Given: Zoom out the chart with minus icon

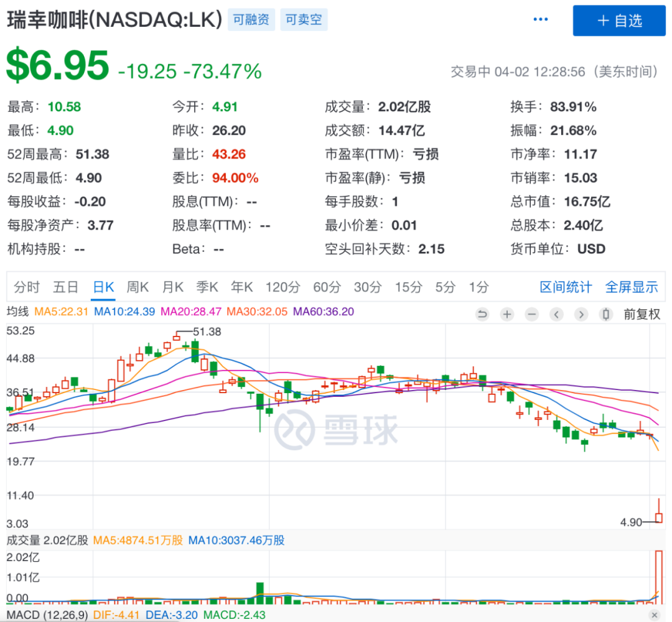Looking at the screenshot, I should (x=531, y=314).
